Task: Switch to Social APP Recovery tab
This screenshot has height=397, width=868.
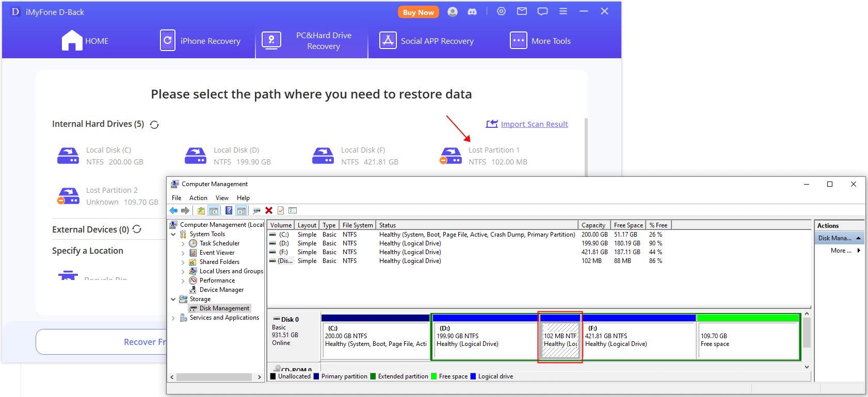Action: [427, 41]
